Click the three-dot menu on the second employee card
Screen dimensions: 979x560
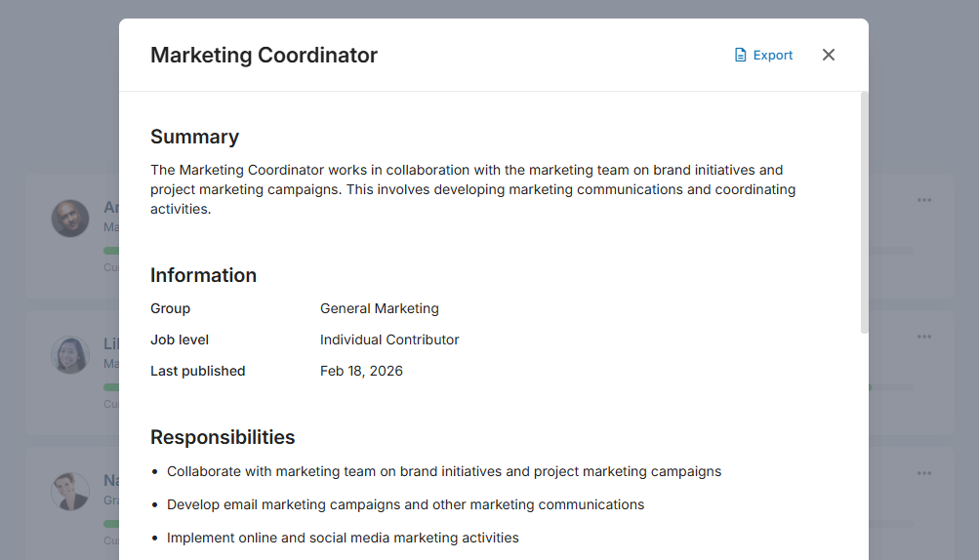click(x=923, y=337)
